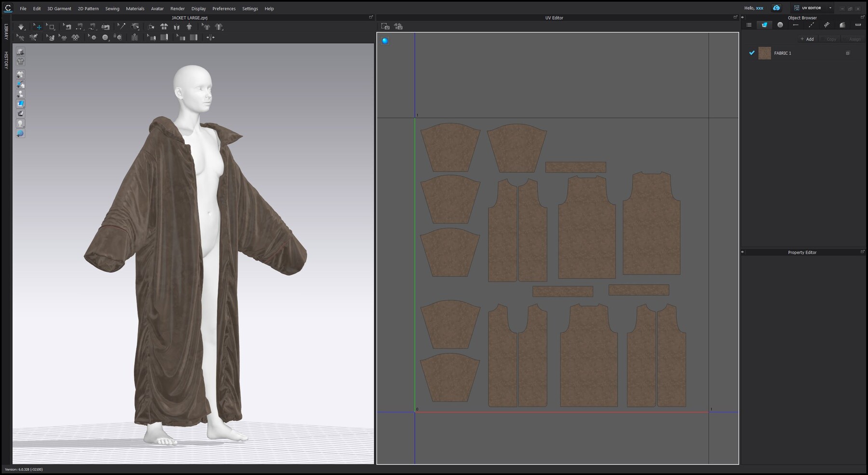
Task: Expand the Simulate tool's corner dropdown arrow
Action: pyautogui.click(x=26, y=30)
